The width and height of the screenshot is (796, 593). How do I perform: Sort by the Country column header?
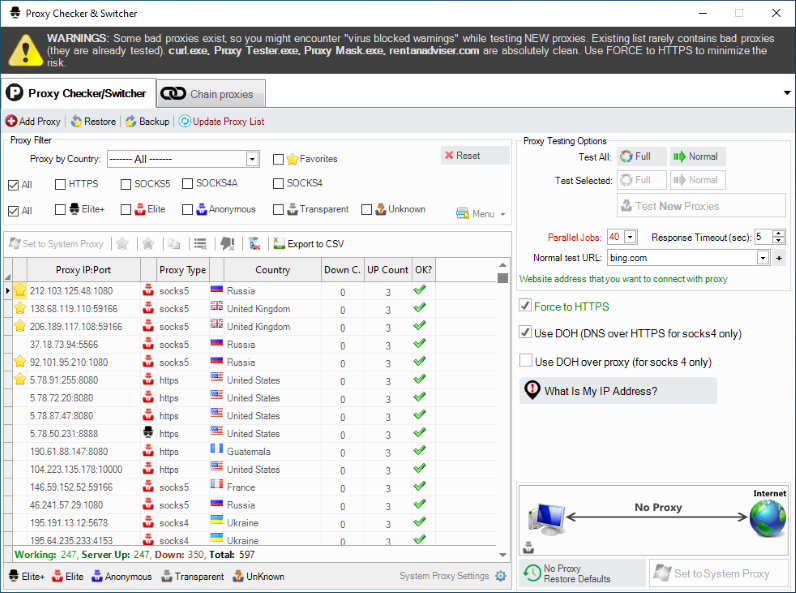point(273,270)
